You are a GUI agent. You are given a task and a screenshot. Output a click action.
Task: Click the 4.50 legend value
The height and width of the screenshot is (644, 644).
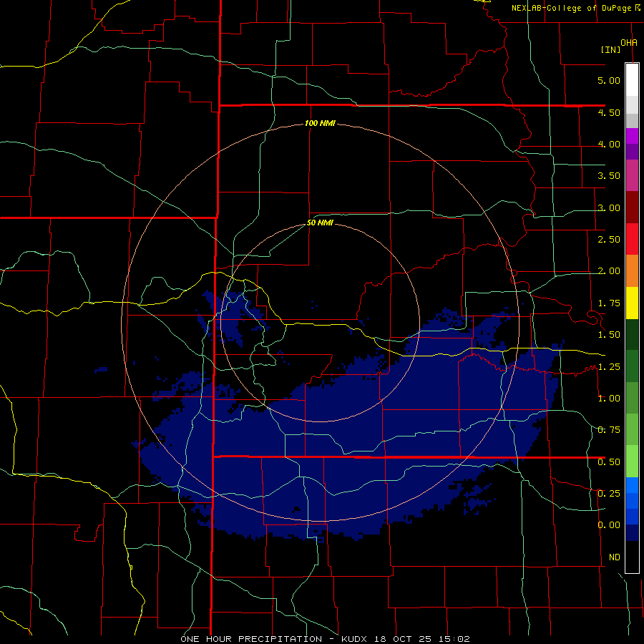point(609,112)
